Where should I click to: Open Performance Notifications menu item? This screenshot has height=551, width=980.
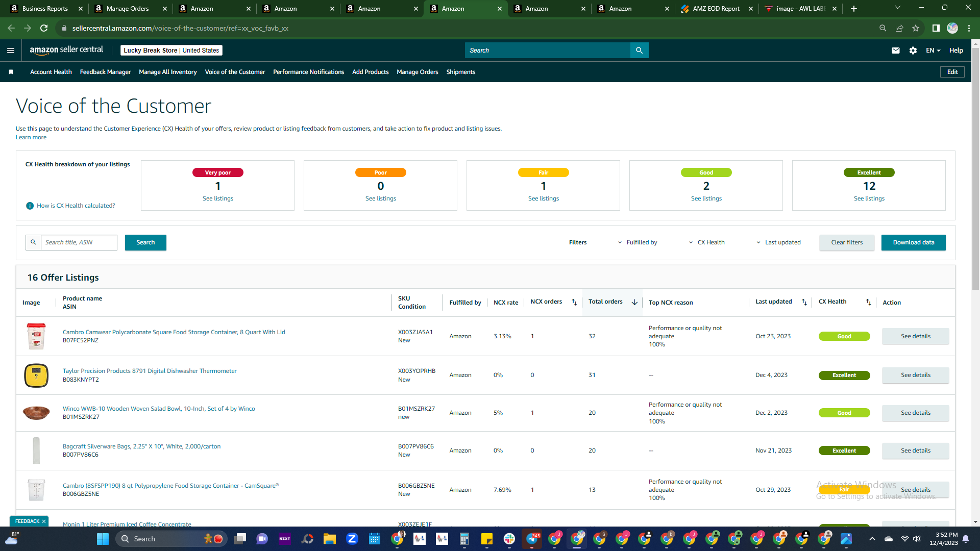[x=308, y=72]
